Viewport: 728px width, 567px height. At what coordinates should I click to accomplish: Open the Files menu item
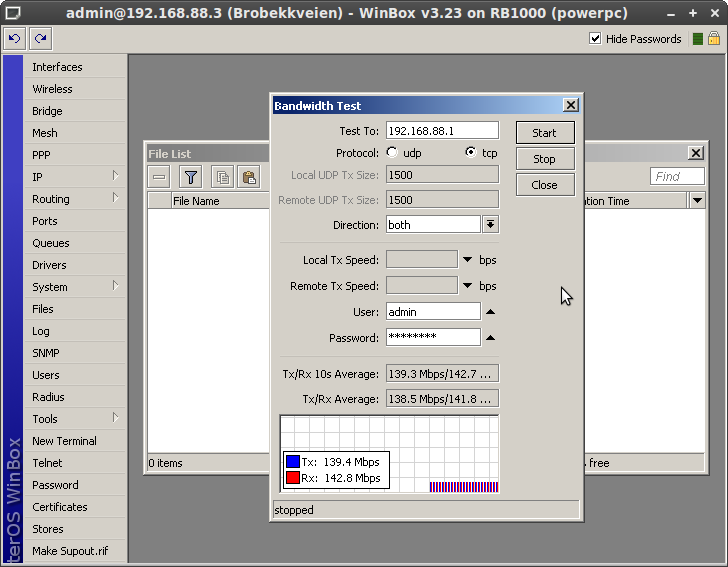pos(74,309)
